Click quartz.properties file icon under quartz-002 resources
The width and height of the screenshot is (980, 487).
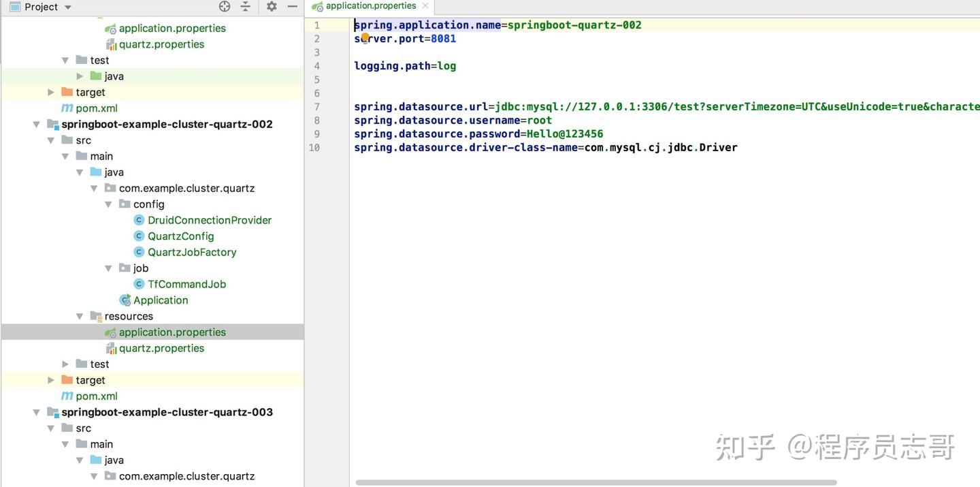coord(110,348)
